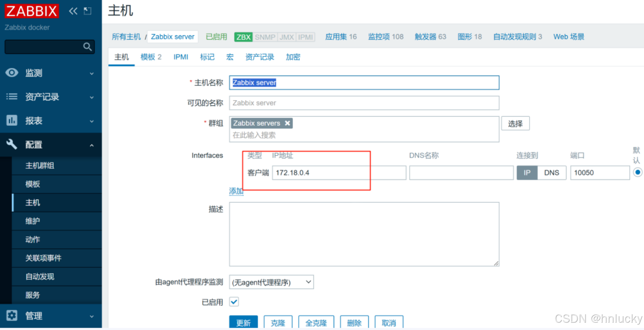
Task: Open 主机群组 in sidebar
Action: point(57,165)
